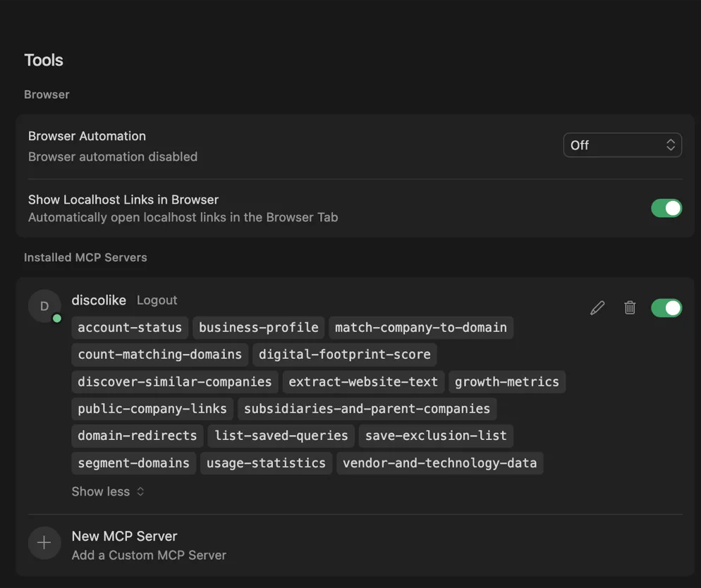Choose the domain-redirects tool tag
This screenshot has height=588, width=701.
coord(138,436)
